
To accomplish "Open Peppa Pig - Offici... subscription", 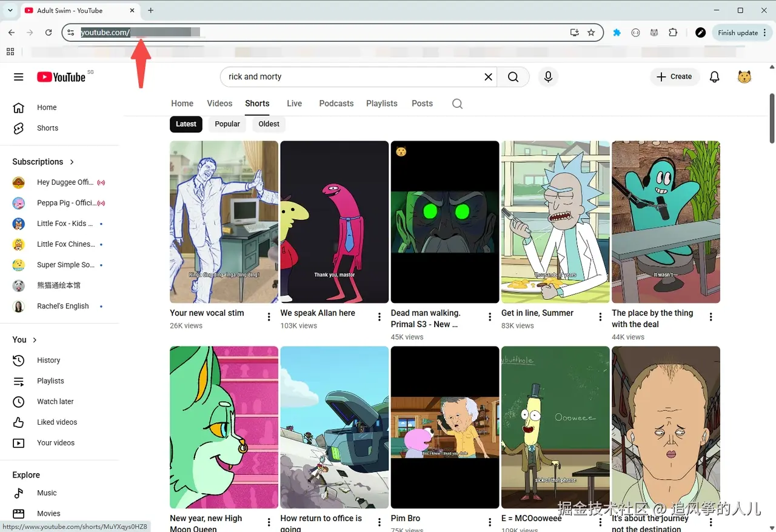I will click(61, 203).
